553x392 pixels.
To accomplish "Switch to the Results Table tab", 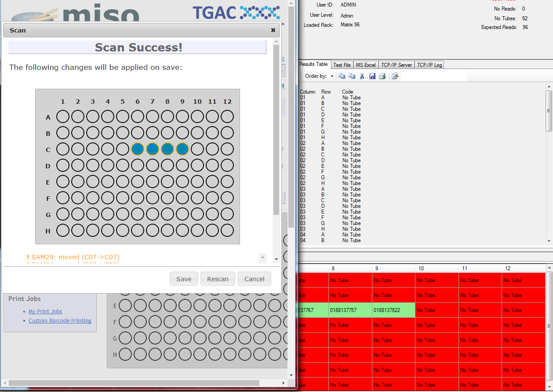I will pos(314,64).
